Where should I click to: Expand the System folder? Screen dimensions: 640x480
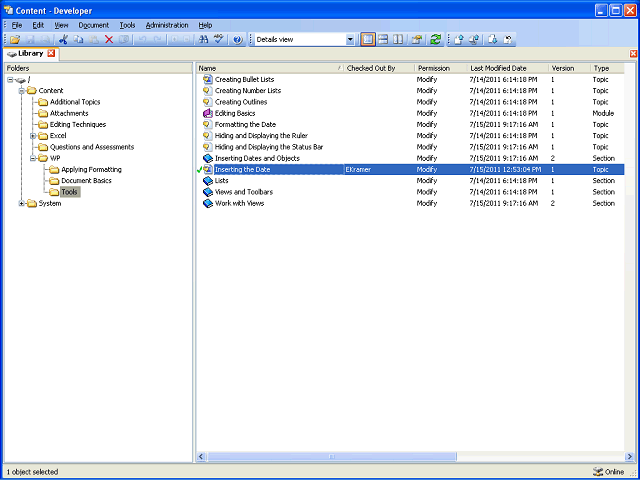[x=22, y=203]
